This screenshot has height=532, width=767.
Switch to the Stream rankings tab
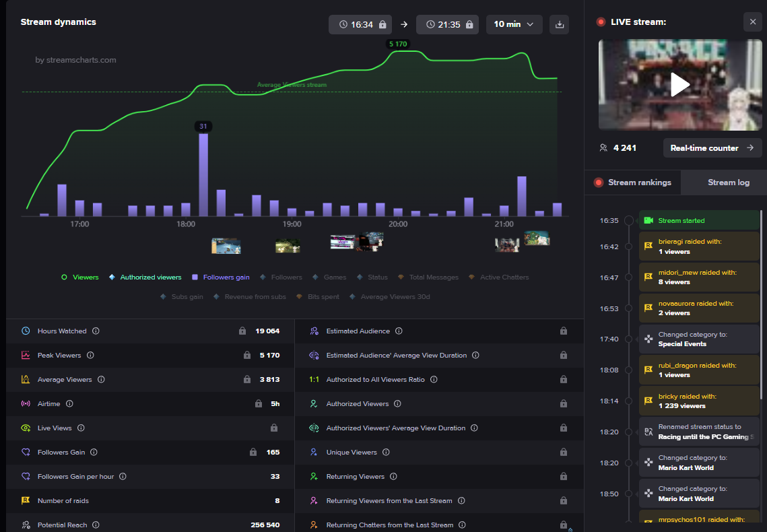tap(632, 182)
